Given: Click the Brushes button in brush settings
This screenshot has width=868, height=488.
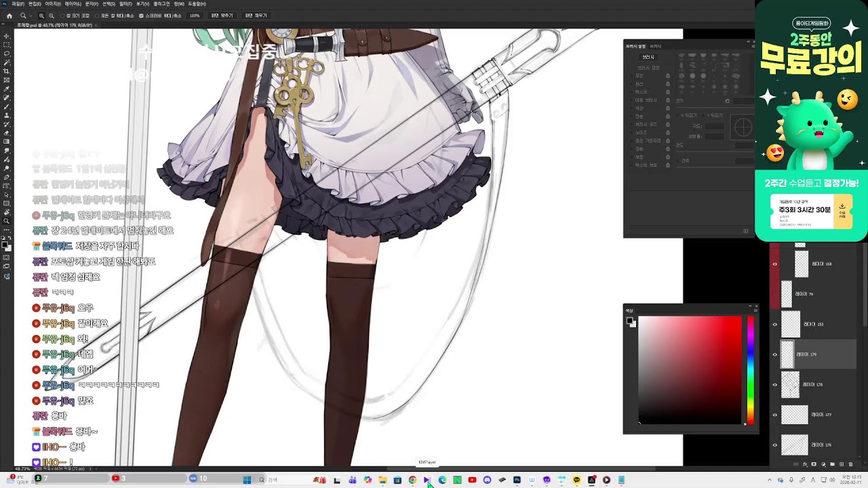Looking at the screenshot, I should [648, 58].
